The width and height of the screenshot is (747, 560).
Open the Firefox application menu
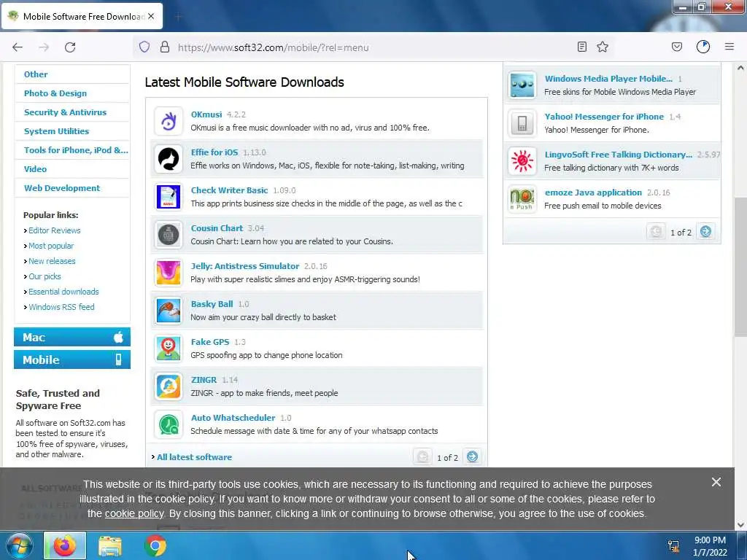tap(729, 47)
